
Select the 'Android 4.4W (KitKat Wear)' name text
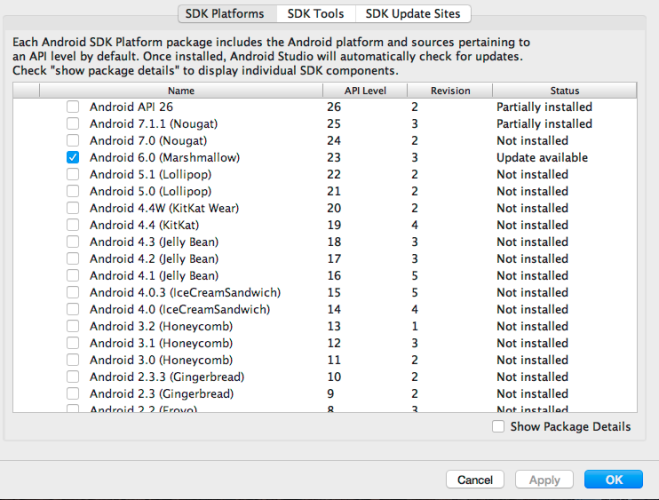tap(164, 208)
